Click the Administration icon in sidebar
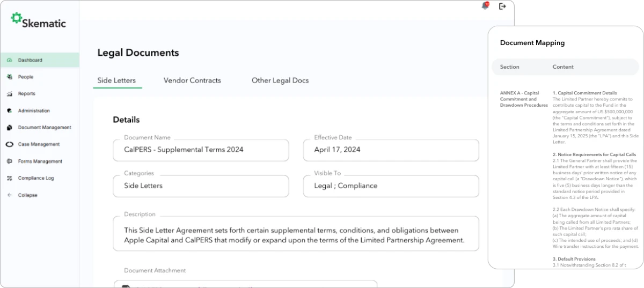The image size is (644, 288). [9, 111]
